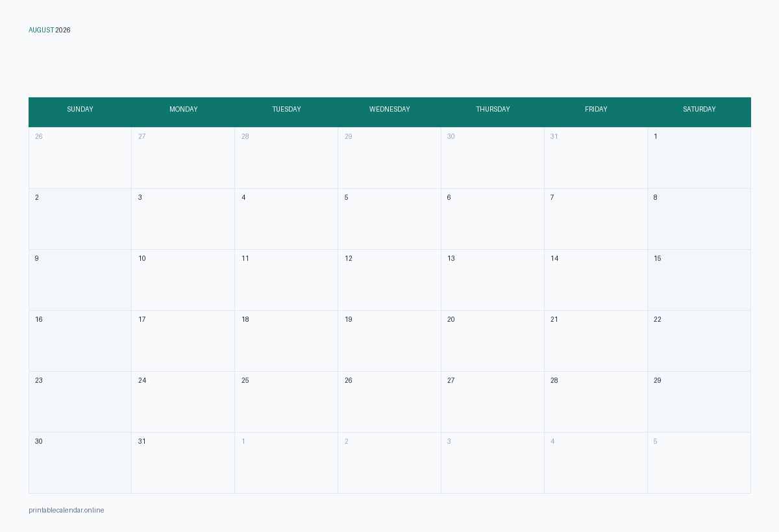Click the AUGUST 2026 title text

point(49,30)
